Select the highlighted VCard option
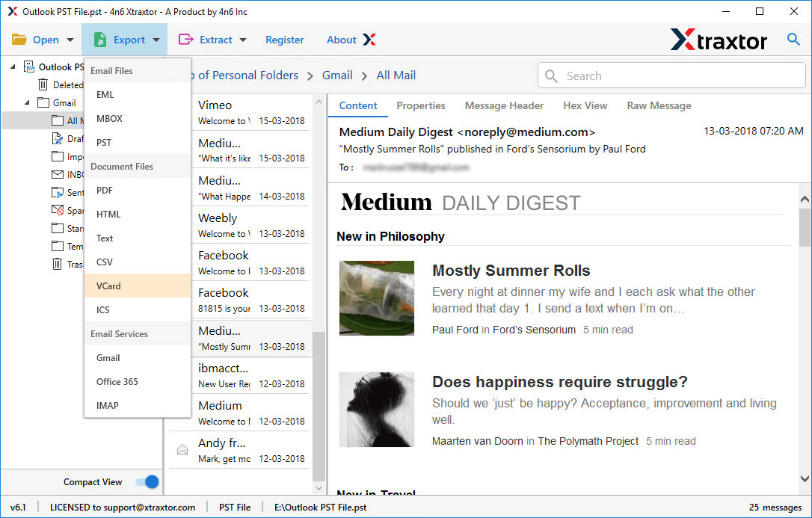The height and width of the screenshot is (518, 812). click(138, 286)
